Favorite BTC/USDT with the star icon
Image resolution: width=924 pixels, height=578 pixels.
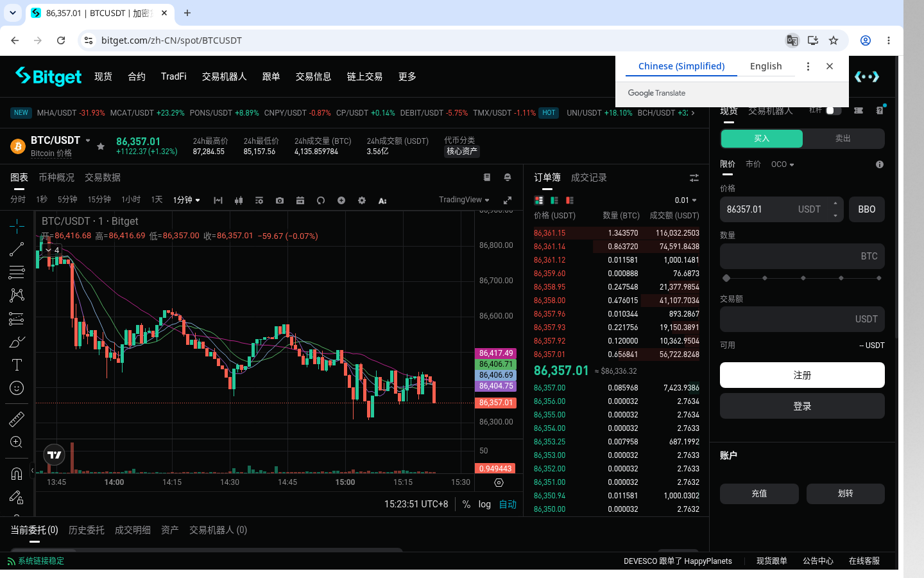pos(101,146)
